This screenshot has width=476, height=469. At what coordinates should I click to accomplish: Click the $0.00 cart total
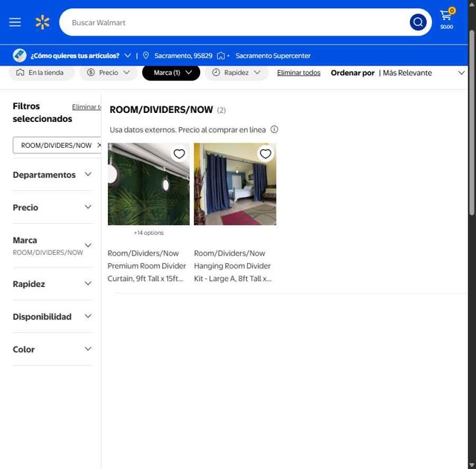[x=446, y=27]
